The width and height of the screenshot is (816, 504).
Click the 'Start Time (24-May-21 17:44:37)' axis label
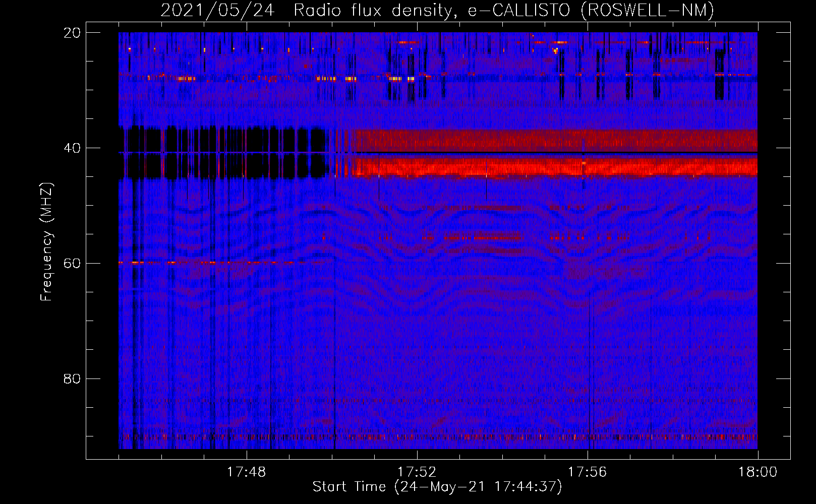click(x=437, y=487)
